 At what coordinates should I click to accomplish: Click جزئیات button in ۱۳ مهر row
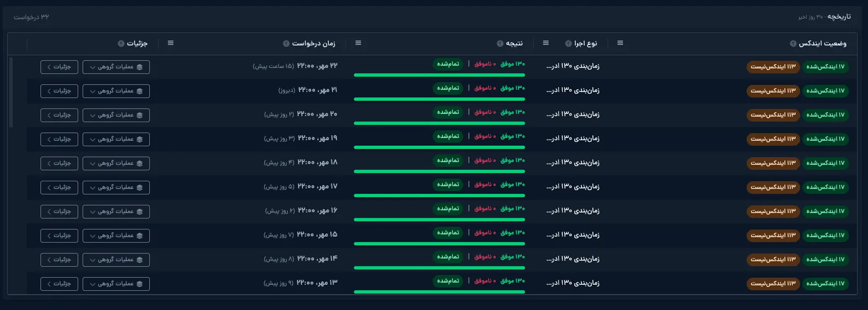(59, 284)
